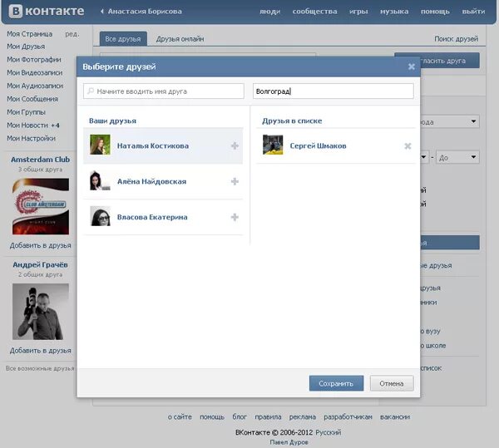Open вакансии footer link
Screen dimensions: 499x448
(x=395, y=417)
